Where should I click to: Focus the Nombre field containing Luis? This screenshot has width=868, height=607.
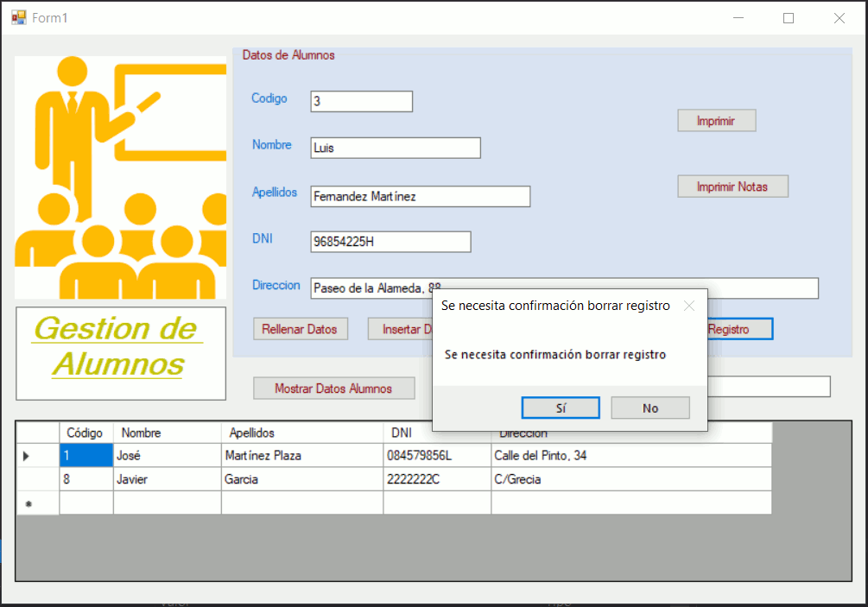(396, 148)
